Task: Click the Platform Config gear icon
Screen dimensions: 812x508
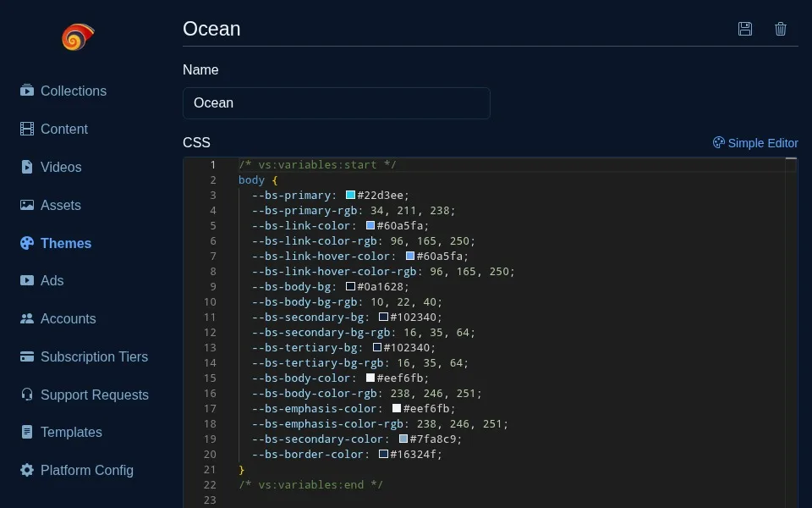Action: click(x=27, y=470)
